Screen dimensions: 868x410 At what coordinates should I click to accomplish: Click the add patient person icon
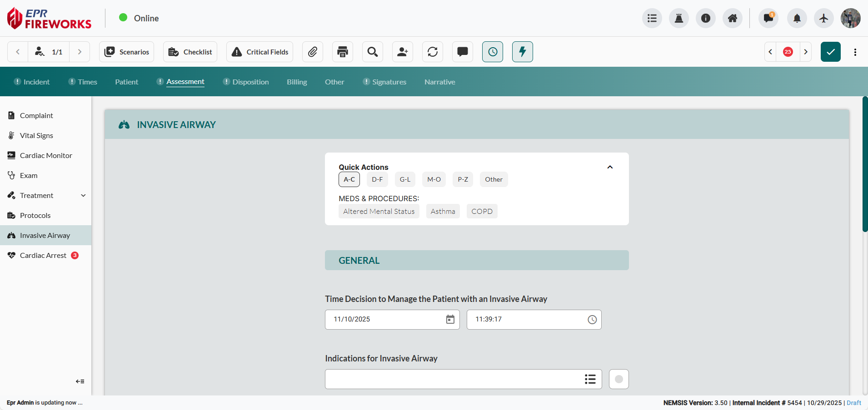tap(403, 52)
